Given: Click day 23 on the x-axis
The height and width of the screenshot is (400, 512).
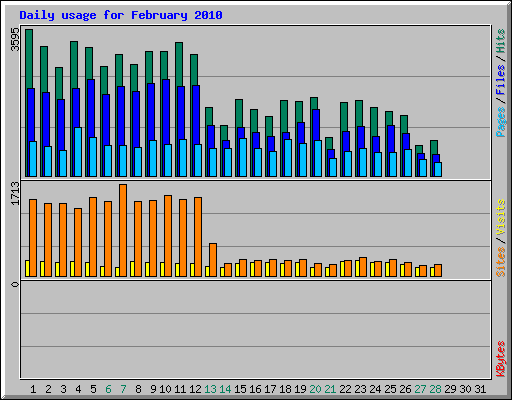Looking at the screenshot, I should [360, 389].
